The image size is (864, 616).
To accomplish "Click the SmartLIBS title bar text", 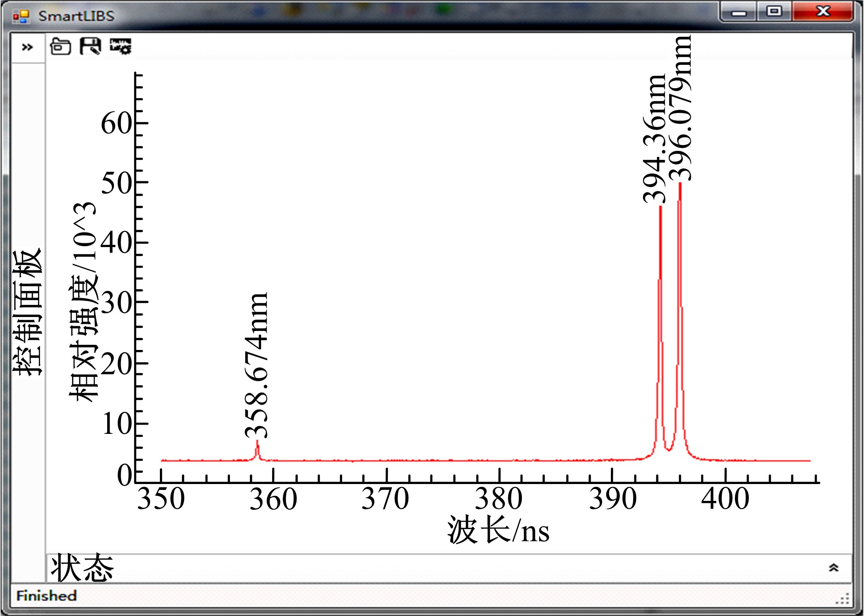I will click(x=76, y=16).
